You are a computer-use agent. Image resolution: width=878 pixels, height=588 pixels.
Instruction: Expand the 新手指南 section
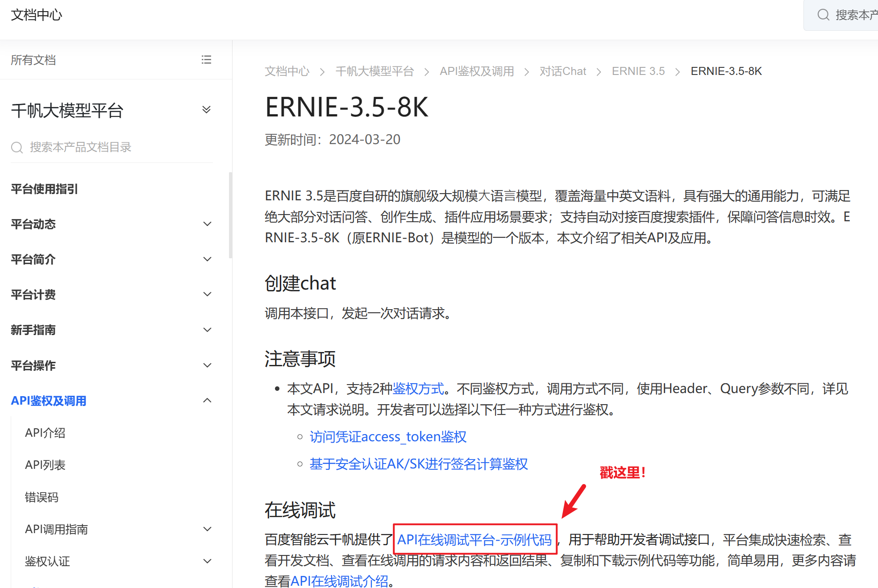coord(207,330)
